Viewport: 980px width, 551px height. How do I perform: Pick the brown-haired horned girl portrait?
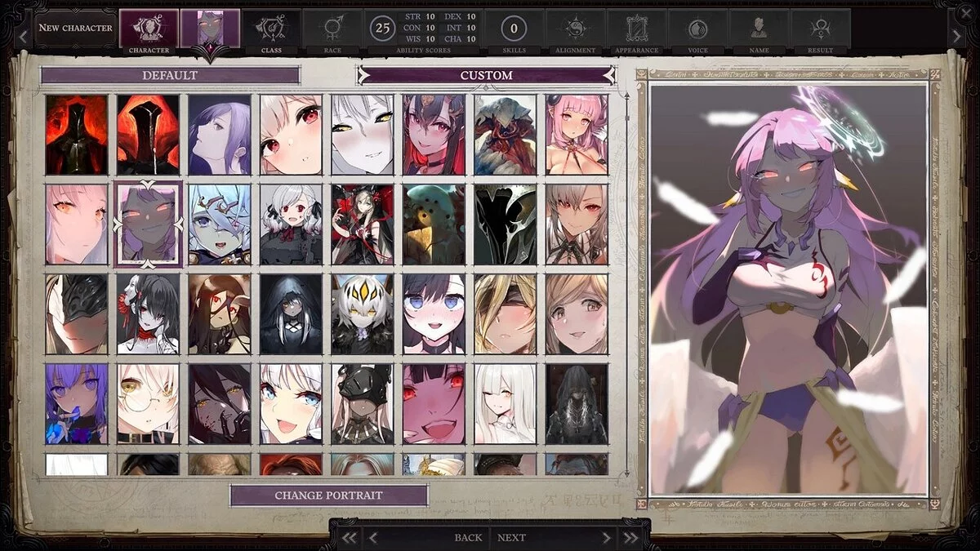220,314
